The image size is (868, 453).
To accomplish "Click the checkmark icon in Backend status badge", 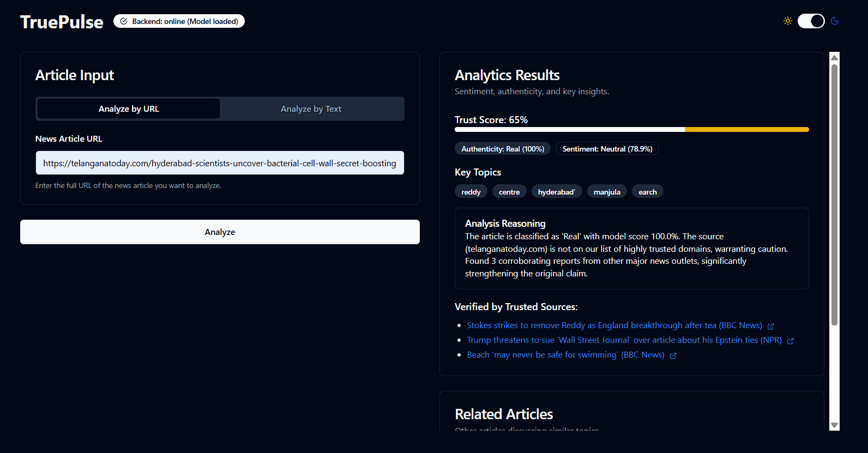I will 124,21.
